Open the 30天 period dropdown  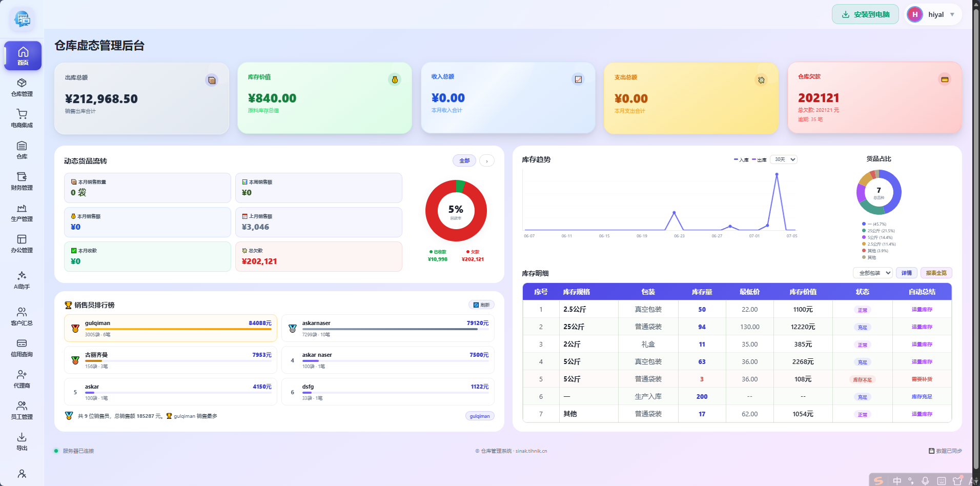(784, 159)
